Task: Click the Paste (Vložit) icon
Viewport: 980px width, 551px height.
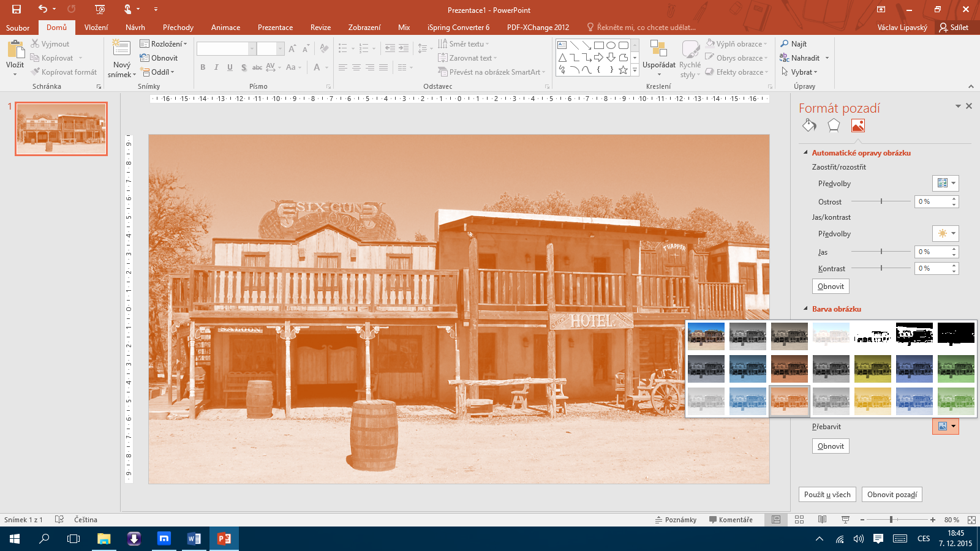Action: click(15, 50)
